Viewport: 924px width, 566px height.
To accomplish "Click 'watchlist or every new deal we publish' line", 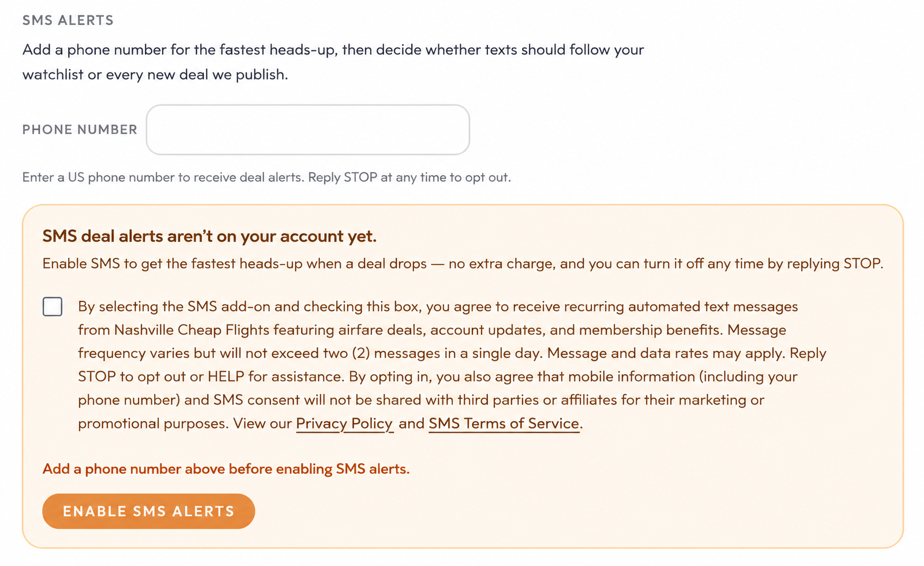I will (x=155, y=75).
